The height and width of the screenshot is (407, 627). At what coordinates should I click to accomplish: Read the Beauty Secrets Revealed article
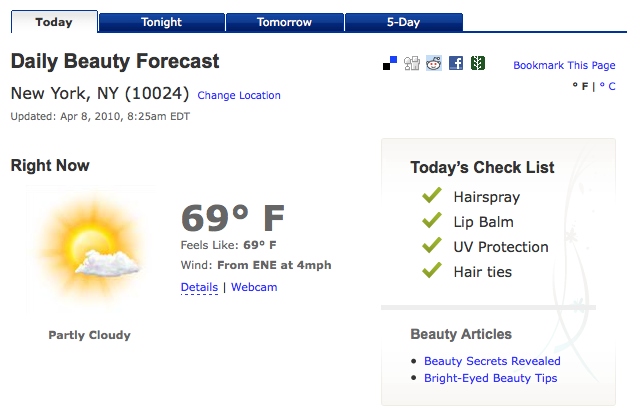pos(492,361)
